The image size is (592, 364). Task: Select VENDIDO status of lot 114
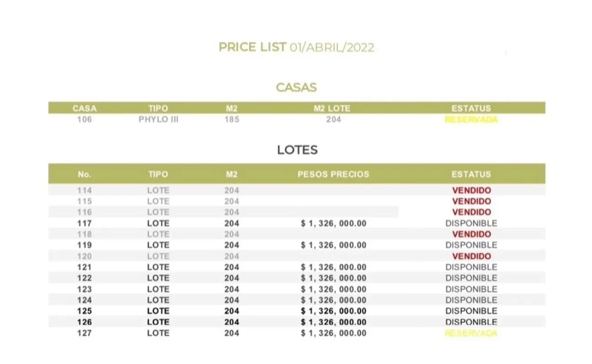472,190
